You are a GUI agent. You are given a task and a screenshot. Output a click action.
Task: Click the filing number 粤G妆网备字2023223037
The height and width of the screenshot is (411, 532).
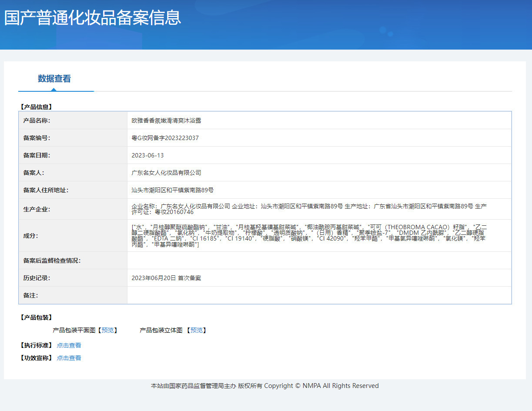tap(165, 138)
